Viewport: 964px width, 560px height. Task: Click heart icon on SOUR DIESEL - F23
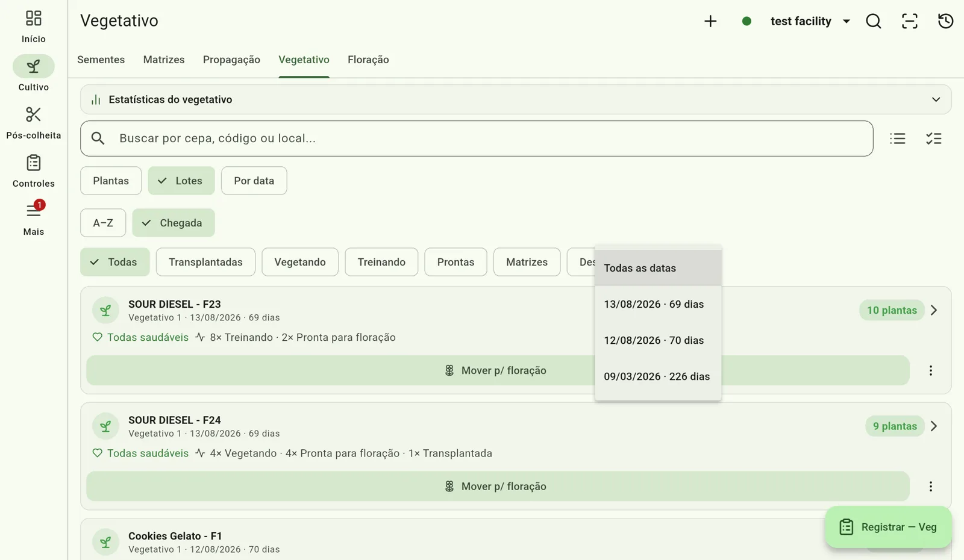(97, 337)
